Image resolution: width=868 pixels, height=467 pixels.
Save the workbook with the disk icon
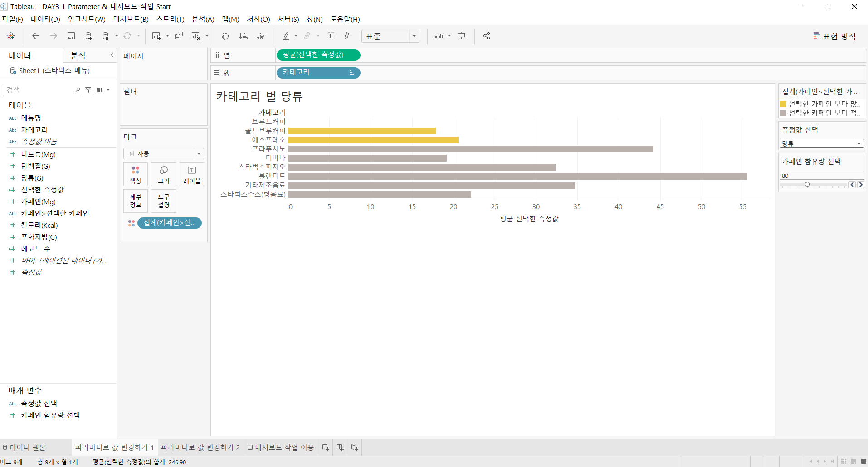[x=71, y=36]
